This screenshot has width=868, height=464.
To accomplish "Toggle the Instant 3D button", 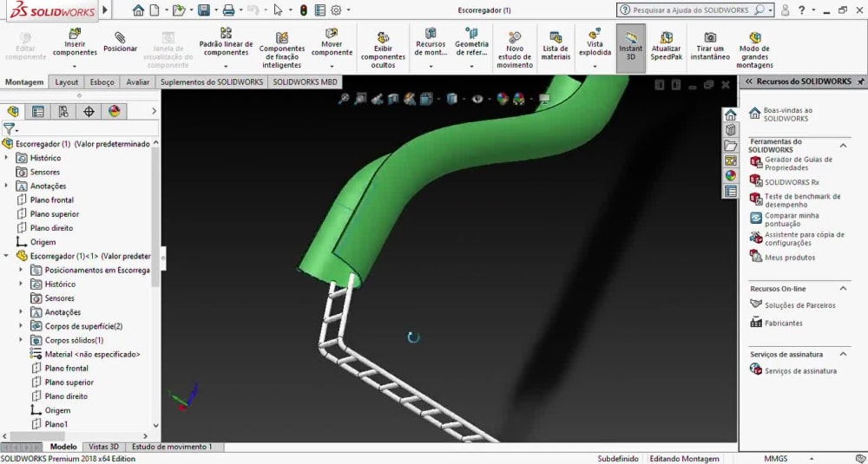I will click(x=630, y=48).
